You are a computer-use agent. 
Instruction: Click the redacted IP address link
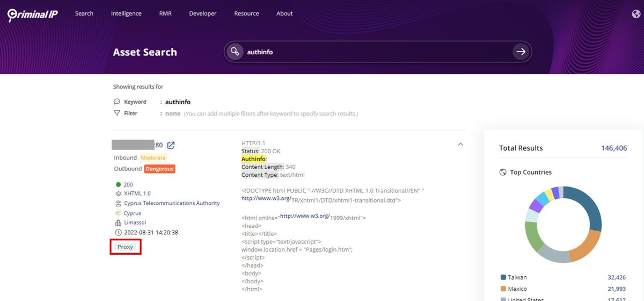(137, 145)
